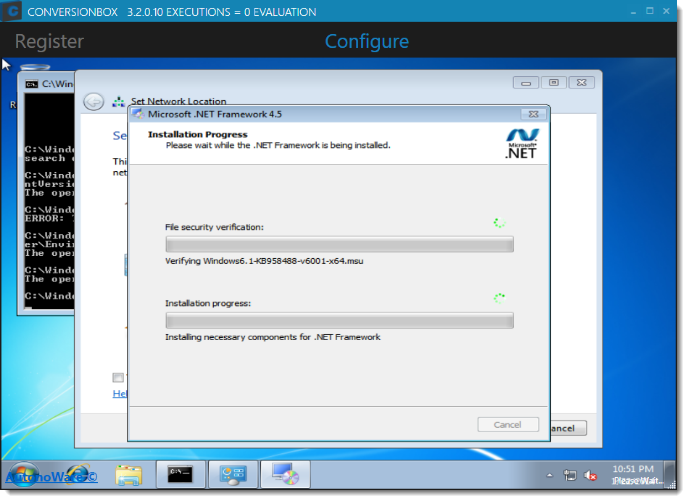
Task: Click Cancel button in Set Network Location window
Action: pos(568,428)
